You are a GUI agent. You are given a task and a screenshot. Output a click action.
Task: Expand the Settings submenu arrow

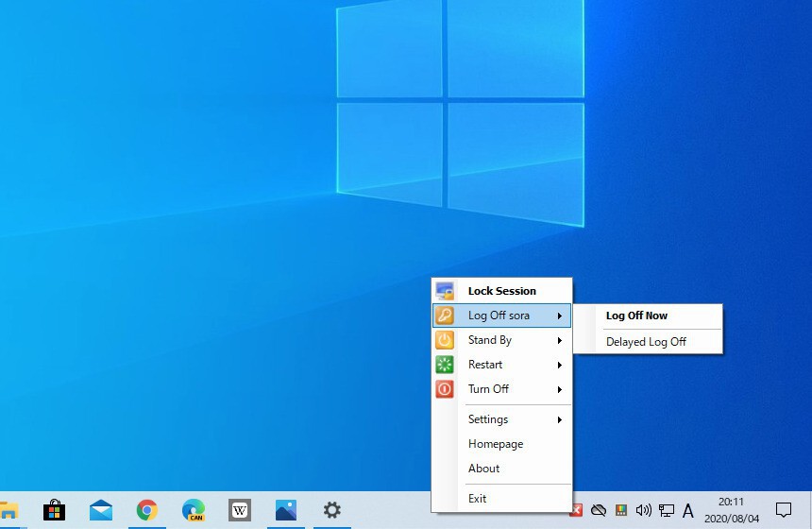click(560, 419)
